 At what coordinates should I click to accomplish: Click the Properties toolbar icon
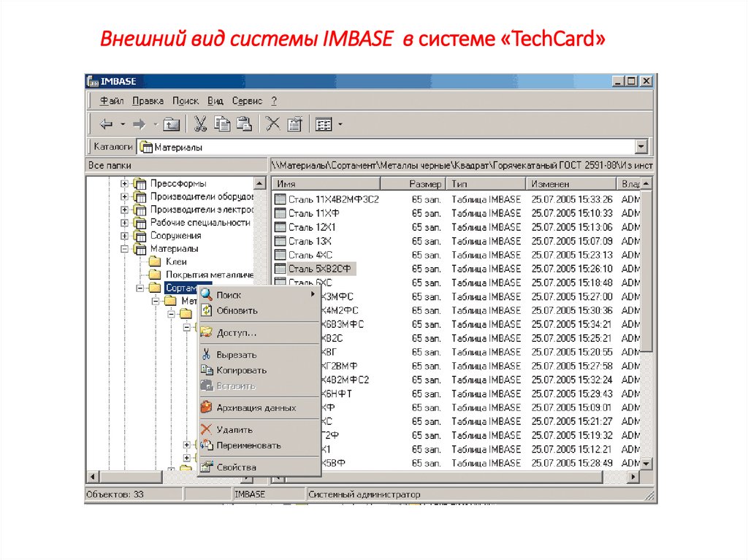click(295, 124)
